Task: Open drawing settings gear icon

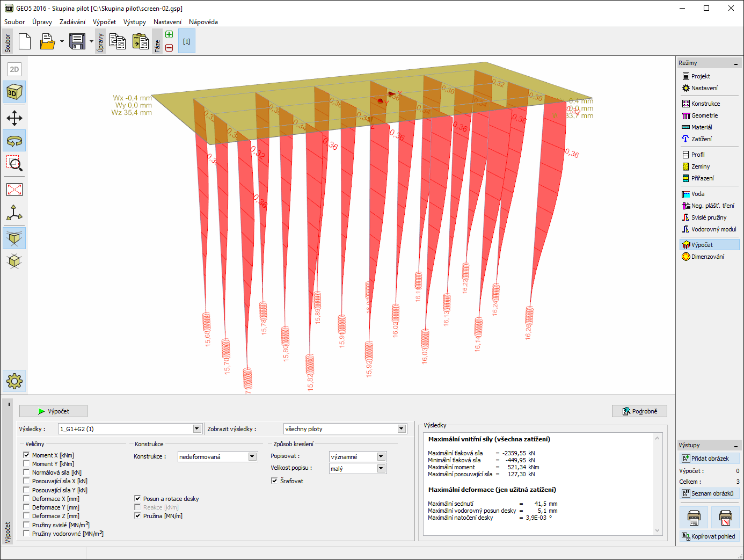Action: (x=14, y=381)
